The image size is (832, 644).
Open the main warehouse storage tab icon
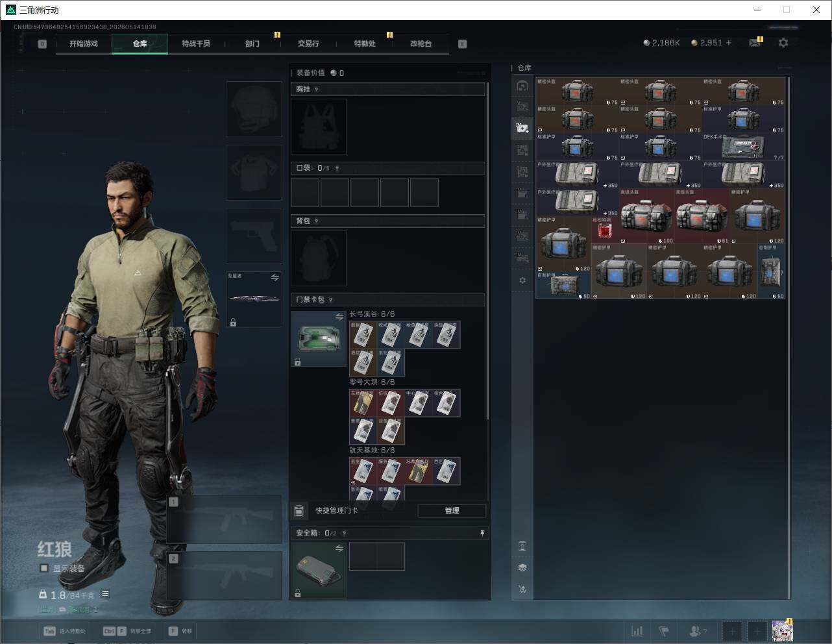(522, 86)
